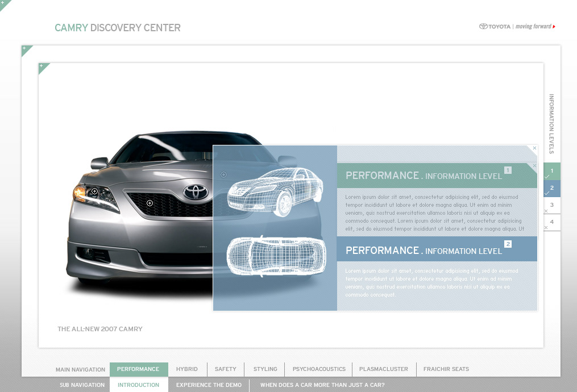Image resolution: width=577 pixels, height=392 pixels.
Task: Click Performance Information Level 2 header
Action: tap(437, 249)
